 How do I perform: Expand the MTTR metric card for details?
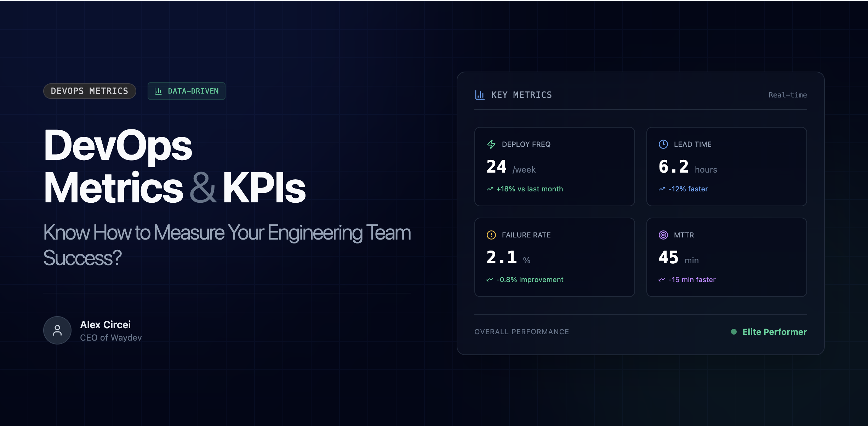pos(726,257)
